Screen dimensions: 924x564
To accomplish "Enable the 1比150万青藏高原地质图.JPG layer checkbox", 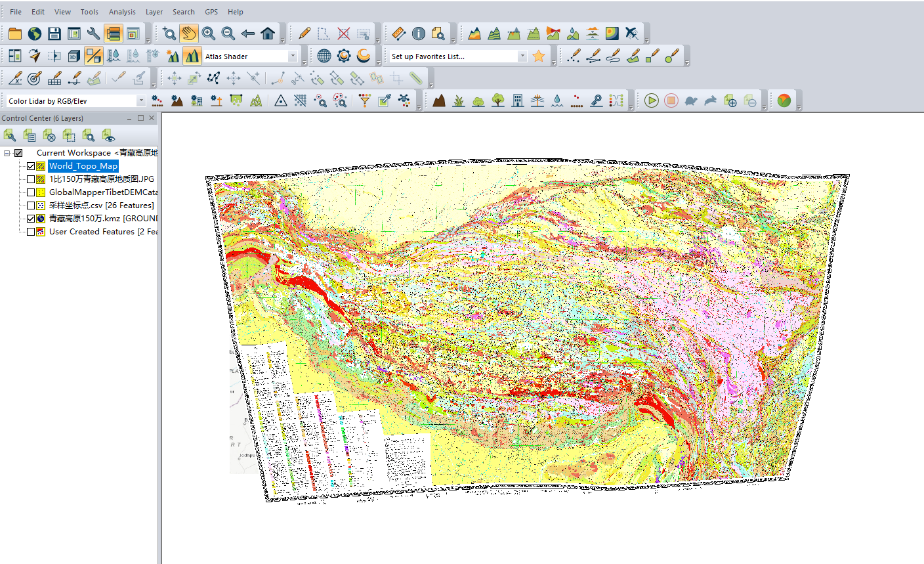I will pos(31,179).
